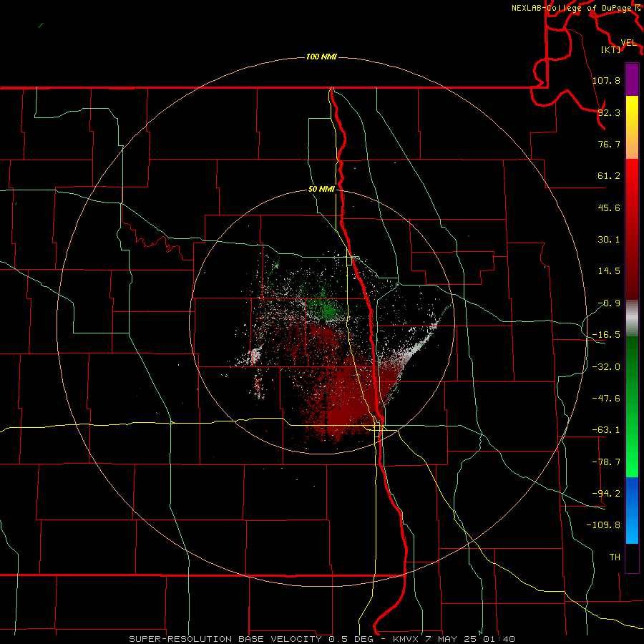Viewport: 644px width, 644px height.
Task: Click the 45.6 legend value
Action: click(x=609, y=208)
